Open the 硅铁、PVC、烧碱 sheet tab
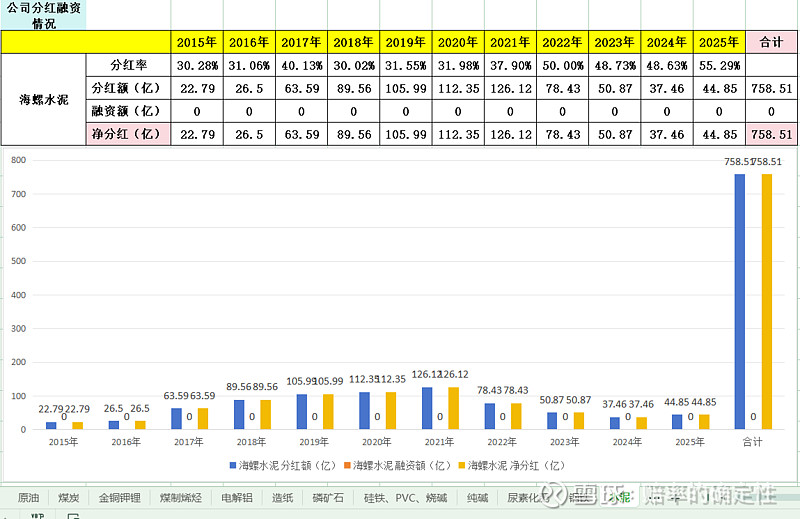 (405, 498)
